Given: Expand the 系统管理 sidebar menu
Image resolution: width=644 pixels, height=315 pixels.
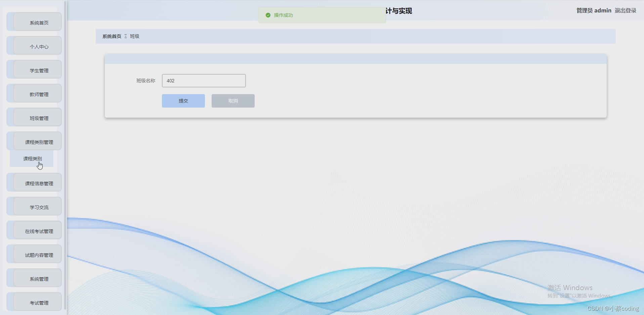Looking at the screenshot, I should pos(34,278).
